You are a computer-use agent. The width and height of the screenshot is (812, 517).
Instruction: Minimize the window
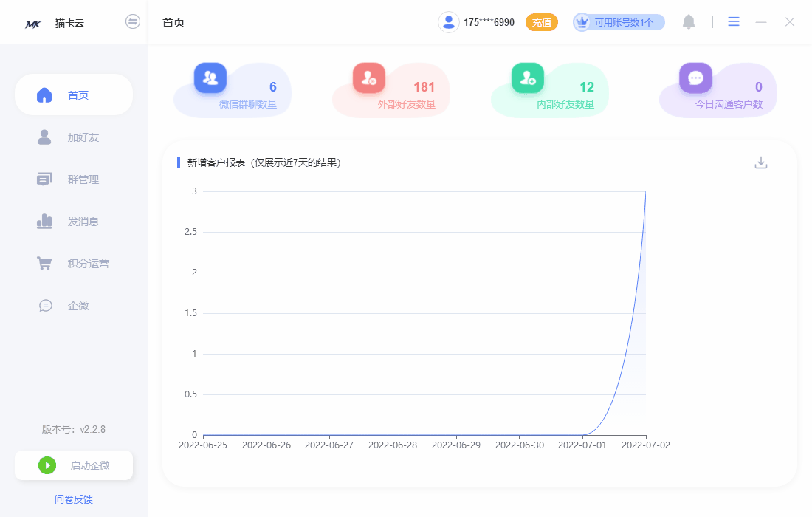(761, 21)
